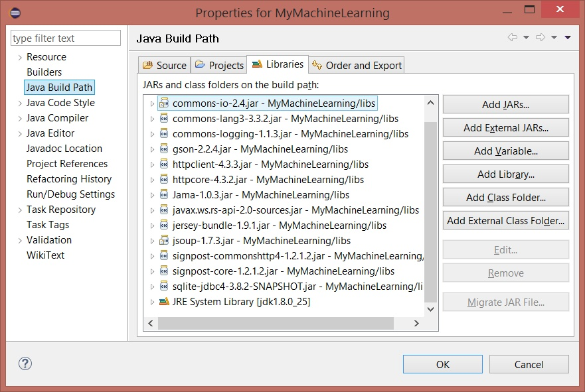The width and height of the screenshot is (585, 392).
Task: Select Builders in the properties tree
Action: (x=44, y=72)
